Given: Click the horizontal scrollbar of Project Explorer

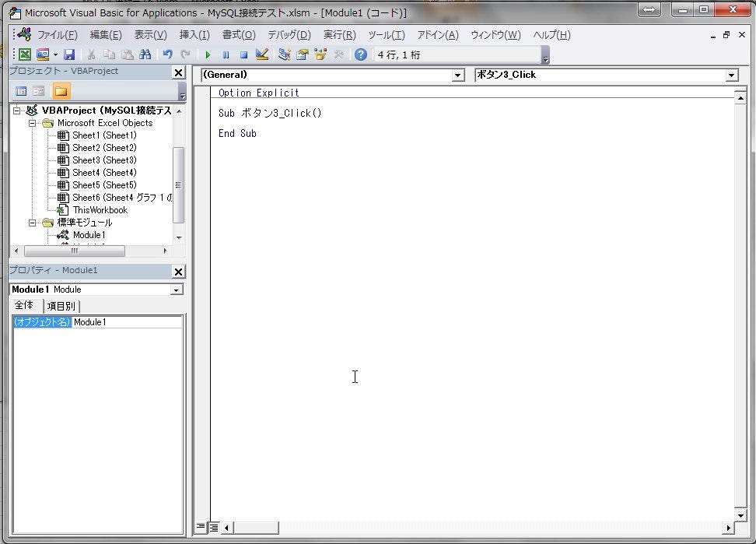Looking at the screenshot, I should (73, 251).
